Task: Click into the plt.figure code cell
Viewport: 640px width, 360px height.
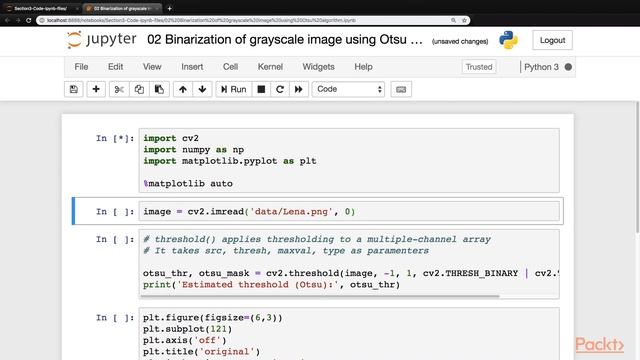Action: coord(349,334)
